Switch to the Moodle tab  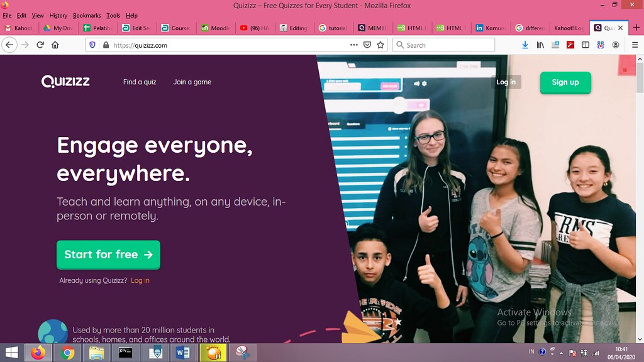coord(216,28)
